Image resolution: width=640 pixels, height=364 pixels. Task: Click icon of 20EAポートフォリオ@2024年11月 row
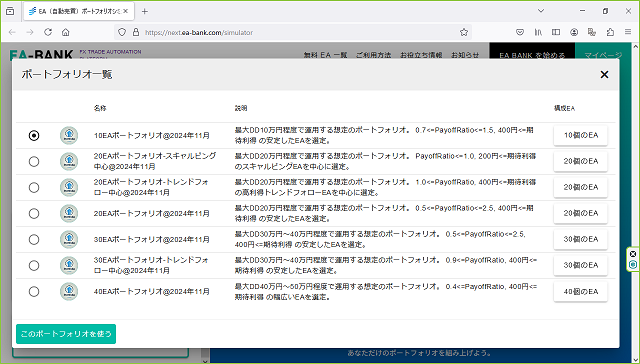[x=69, y=213]
